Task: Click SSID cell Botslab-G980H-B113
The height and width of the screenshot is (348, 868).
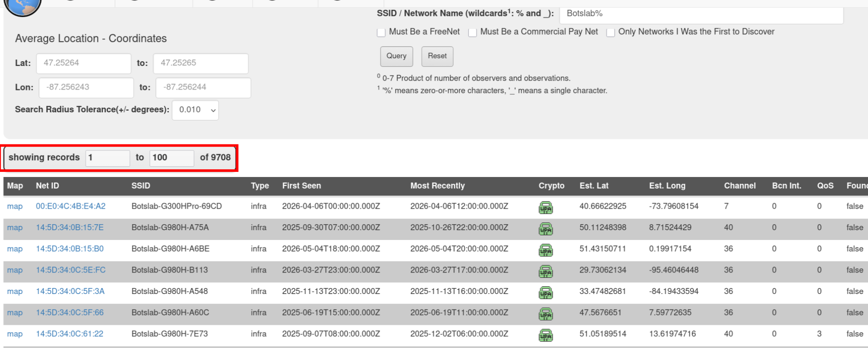Action: pyautogui.click(x=169, y=270)
